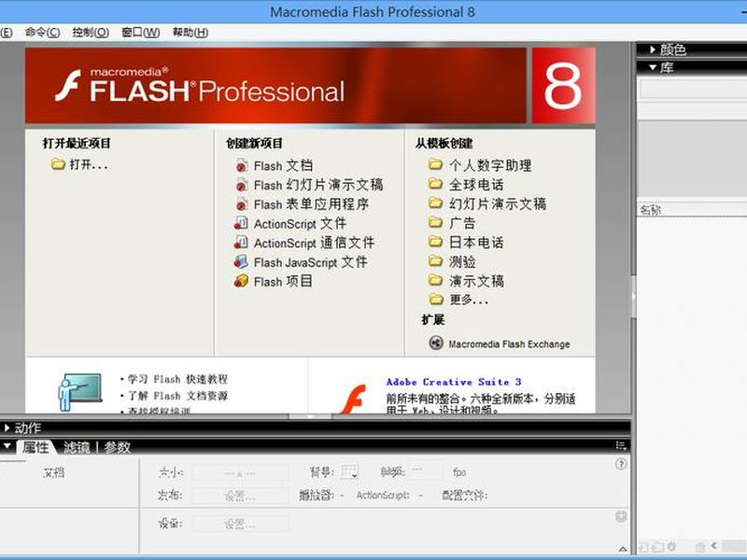
Task: Click the folder icon next to 测验
Action: pyautogui.click(x=435, y=261)
